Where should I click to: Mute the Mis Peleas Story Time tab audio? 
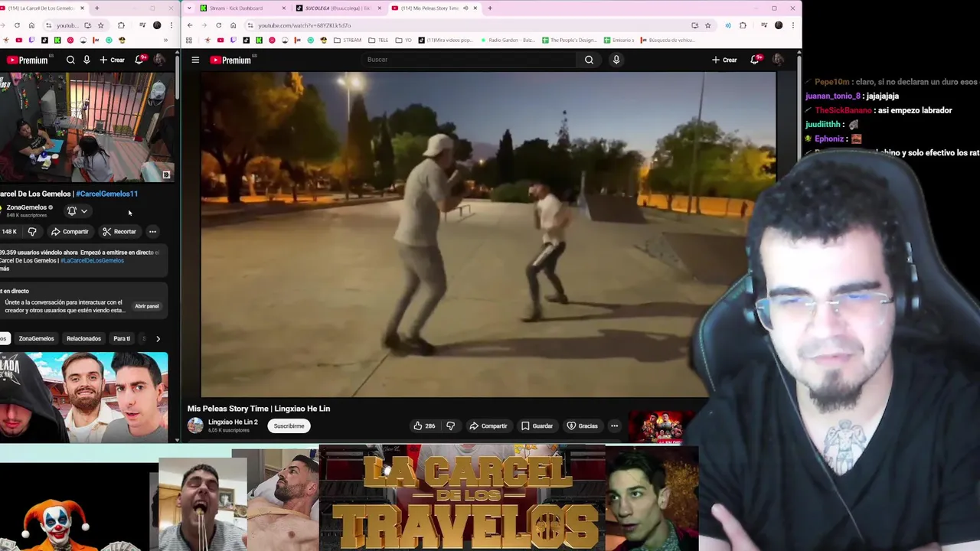coord(465,8)
